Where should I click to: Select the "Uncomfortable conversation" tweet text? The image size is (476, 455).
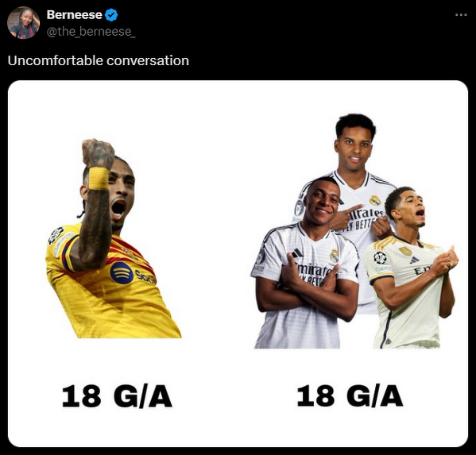click(99, 60)
